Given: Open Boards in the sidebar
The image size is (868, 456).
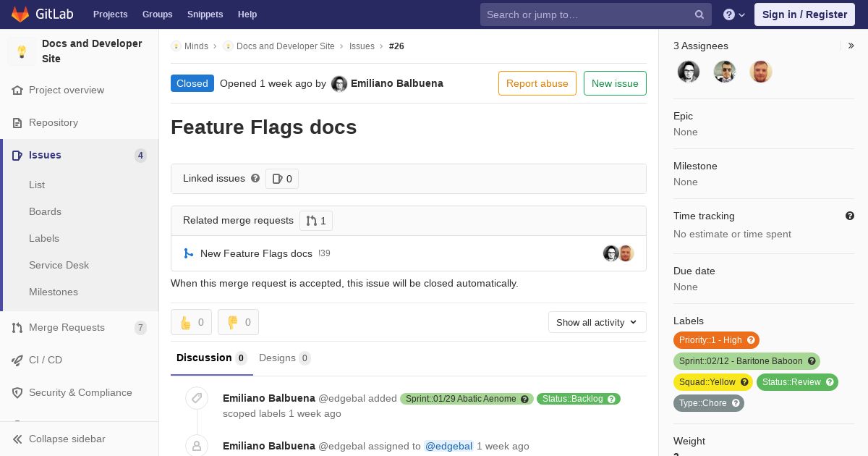Looking at the screenshot, I should (x=45, y=212).
